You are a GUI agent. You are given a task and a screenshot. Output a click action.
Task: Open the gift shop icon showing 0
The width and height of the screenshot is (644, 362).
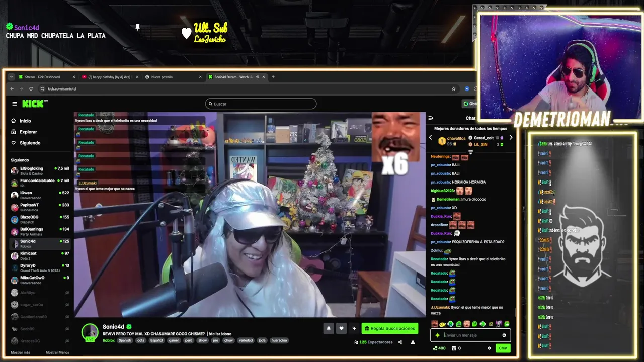coord(456,348)
